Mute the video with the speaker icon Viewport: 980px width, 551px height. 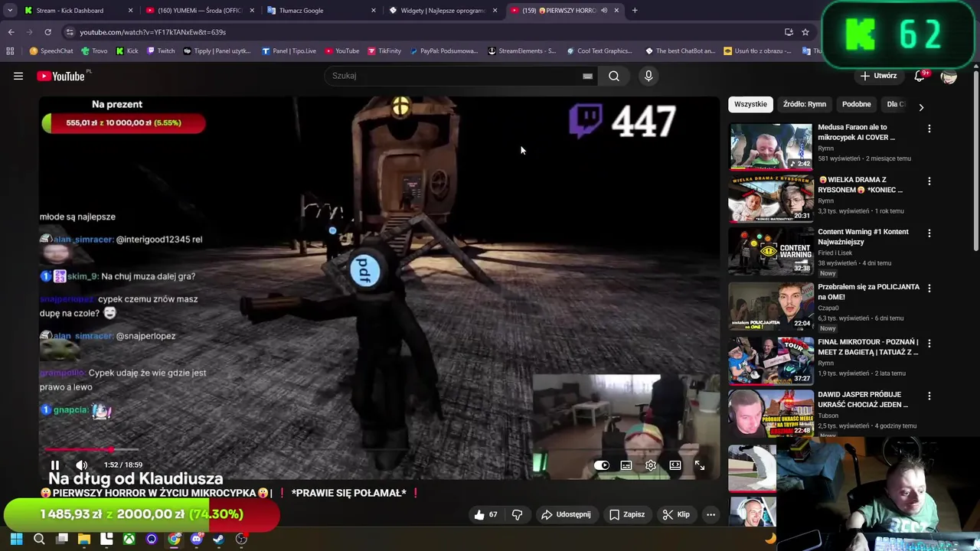(x=82, y=465)
